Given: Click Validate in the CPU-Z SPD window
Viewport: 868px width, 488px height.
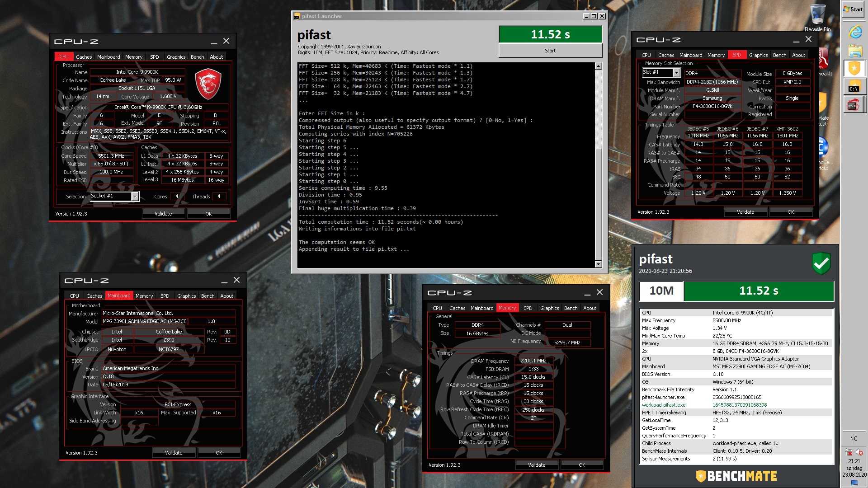Looking at the screenshot, I should coord(745,212).
